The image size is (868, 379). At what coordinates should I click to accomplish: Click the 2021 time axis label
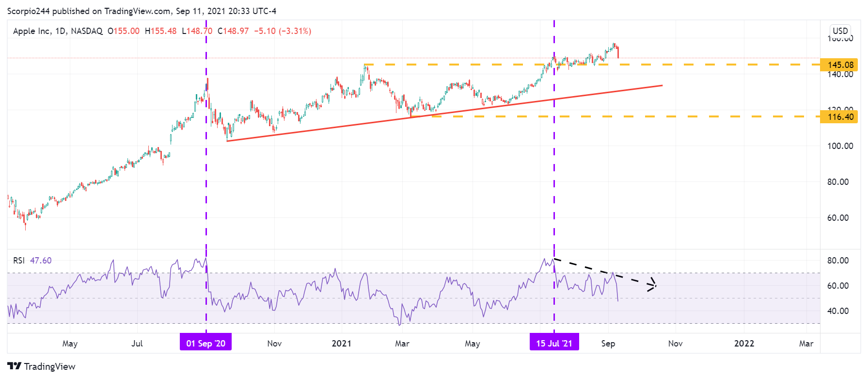tap(341, 344)
